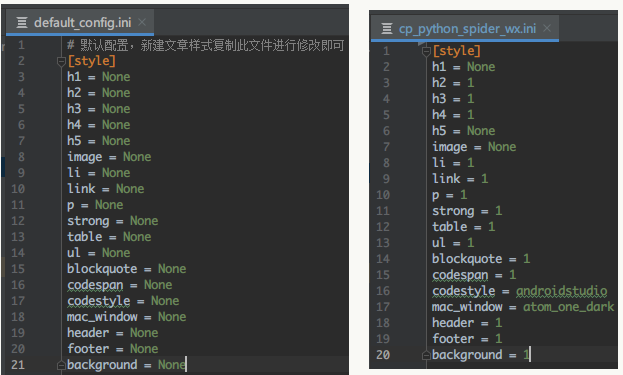Select the cp_python_spider_wx.ini tab
This screenshot has width=623, height=375.
(x=465, y=29)
